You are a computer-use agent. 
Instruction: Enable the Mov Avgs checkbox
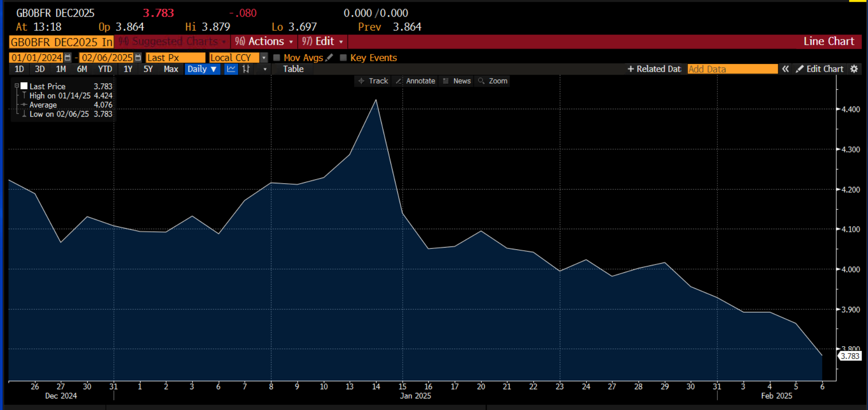[x=276, y=57]
